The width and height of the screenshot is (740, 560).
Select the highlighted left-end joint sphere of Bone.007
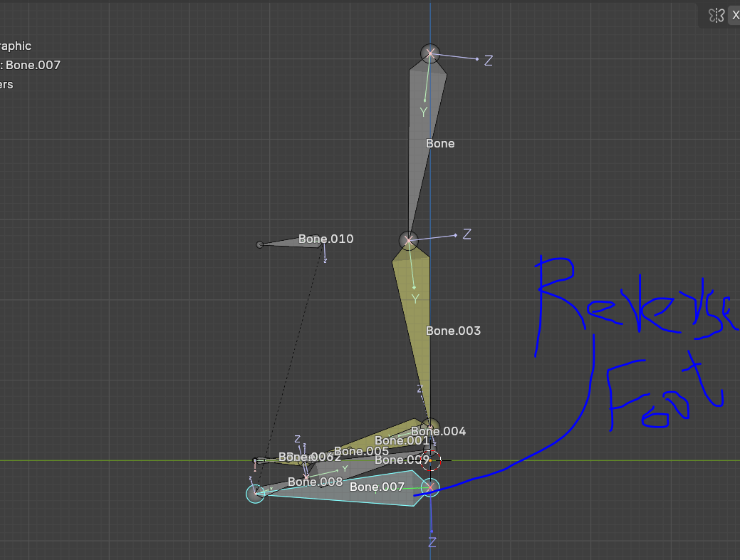point(255,494)
